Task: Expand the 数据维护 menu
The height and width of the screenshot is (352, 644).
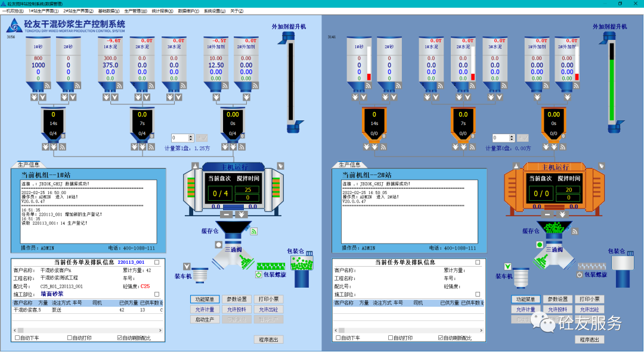Action: click(188, 11)
